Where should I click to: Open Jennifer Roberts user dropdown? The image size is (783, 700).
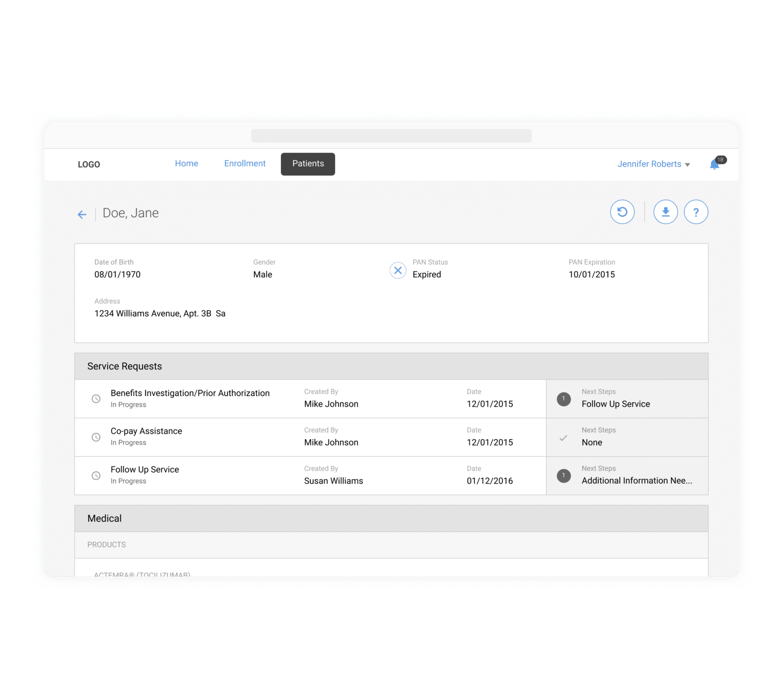pyautogui.click(x=653, y=164)
